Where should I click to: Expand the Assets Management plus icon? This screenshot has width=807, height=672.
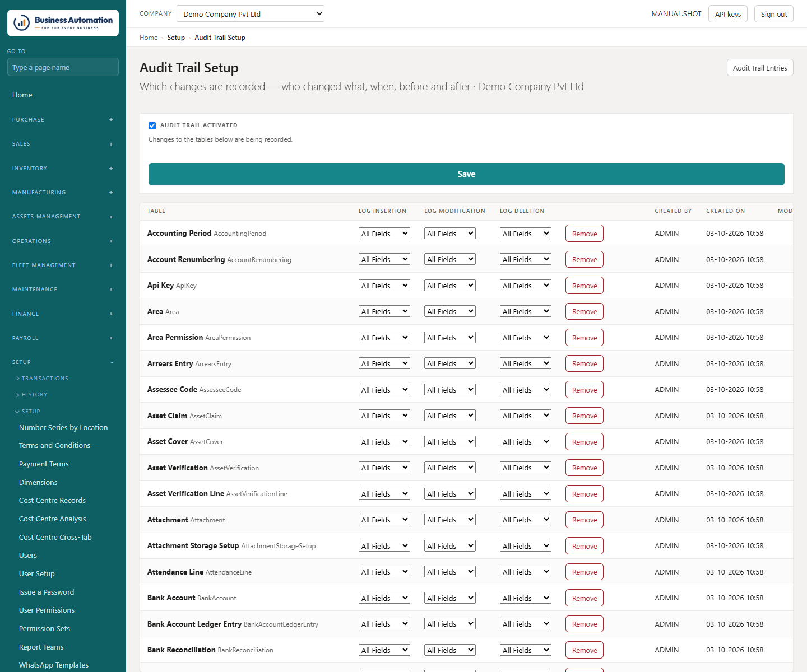(111, 217)
